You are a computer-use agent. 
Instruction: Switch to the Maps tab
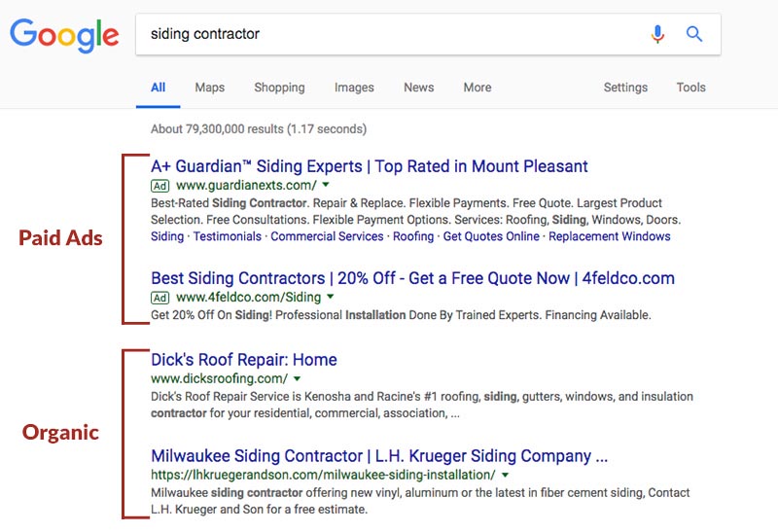[x=209, y=88]
